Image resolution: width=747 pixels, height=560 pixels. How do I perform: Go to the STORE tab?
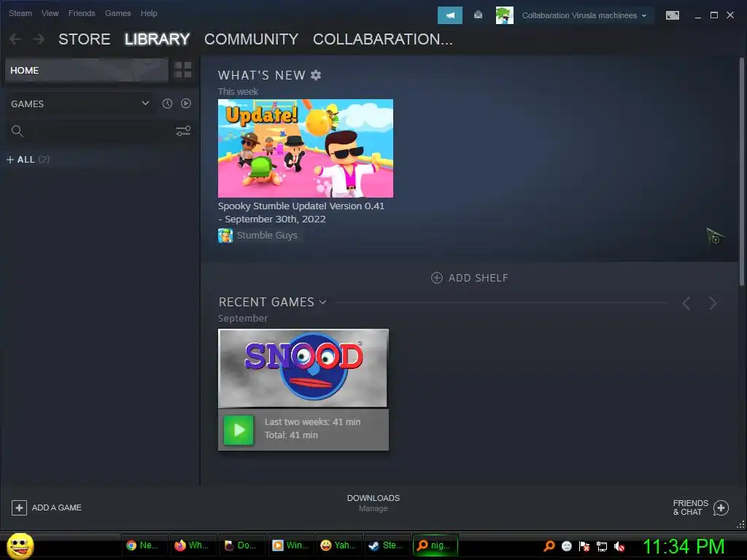[85, 39]
